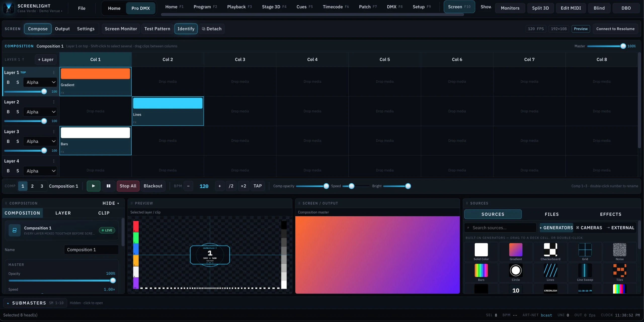Open the File menu
Screen dimensions: 644x322
click(82, 8)
